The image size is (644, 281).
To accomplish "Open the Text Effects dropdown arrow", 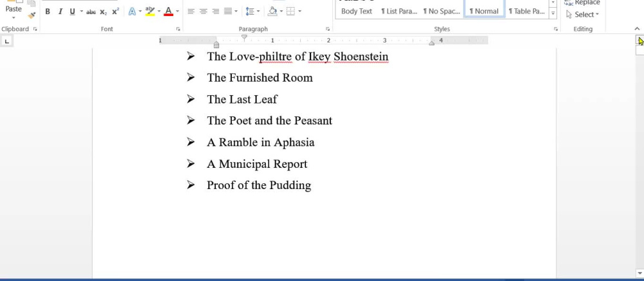I will click(140, 12).
